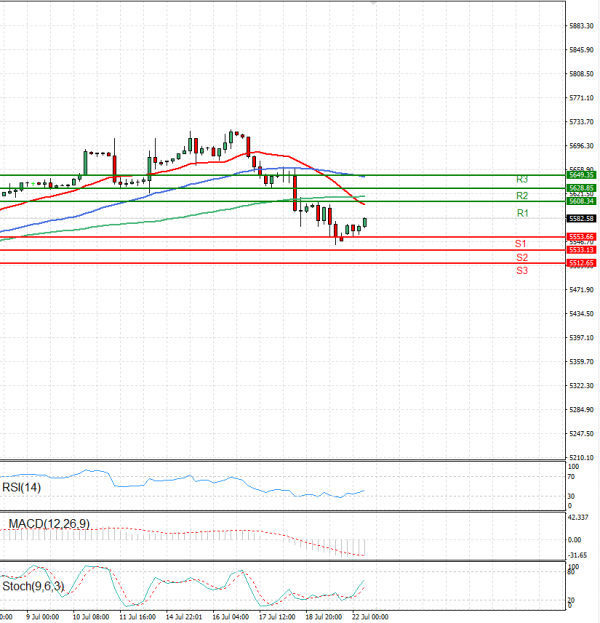The width and height of the screenshot is (600, 623).
Task: Click the red 5533.13 price tag
Action: pos(582,249)
